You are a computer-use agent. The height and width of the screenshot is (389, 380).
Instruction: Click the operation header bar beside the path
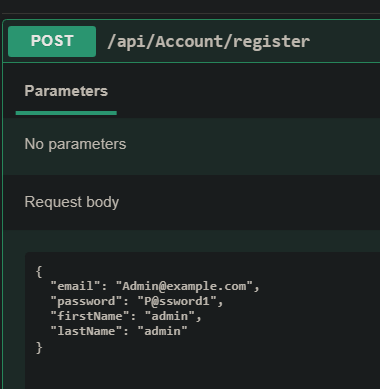(x=345, y=41)
